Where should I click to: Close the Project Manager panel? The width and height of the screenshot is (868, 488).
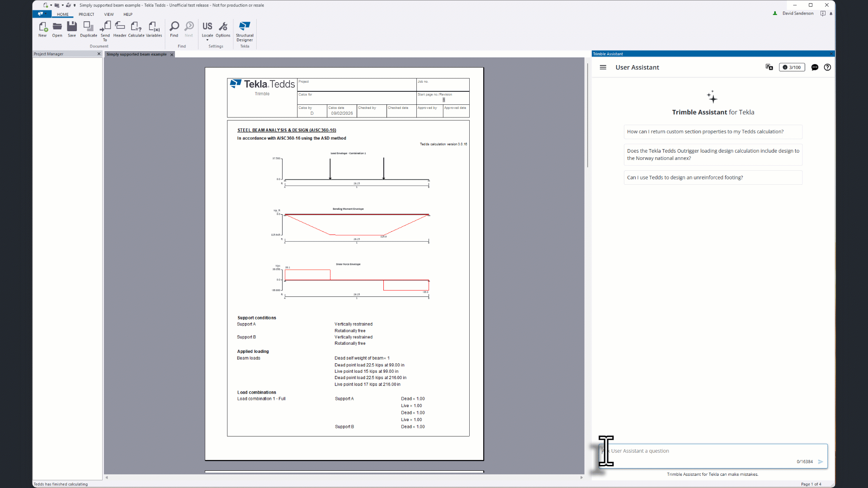[99, 54]
